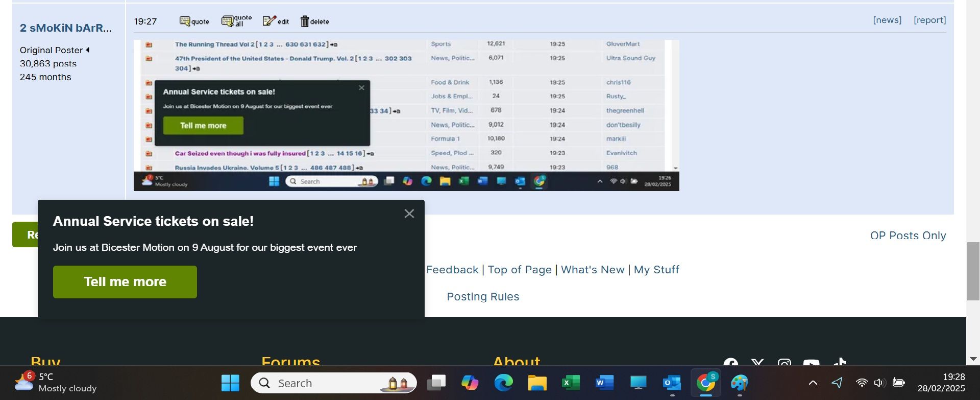Expand the hidden system tray icons chevron
Viewport: 980px width, 400px height.
click(813, 383)
